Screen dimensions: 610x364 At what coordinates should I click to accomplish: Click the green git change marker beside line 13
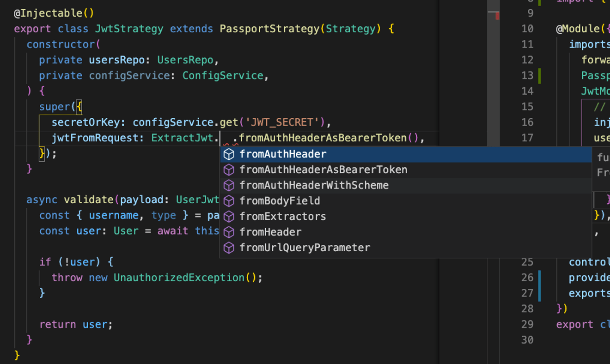pyautogui.click(x=539, y=75)
